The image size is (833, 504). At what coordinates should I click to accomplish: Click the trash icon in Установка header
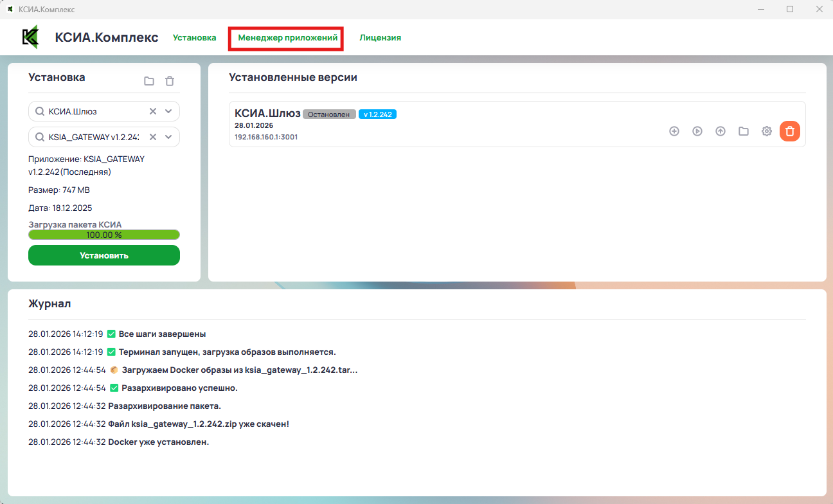click(170, 81)
